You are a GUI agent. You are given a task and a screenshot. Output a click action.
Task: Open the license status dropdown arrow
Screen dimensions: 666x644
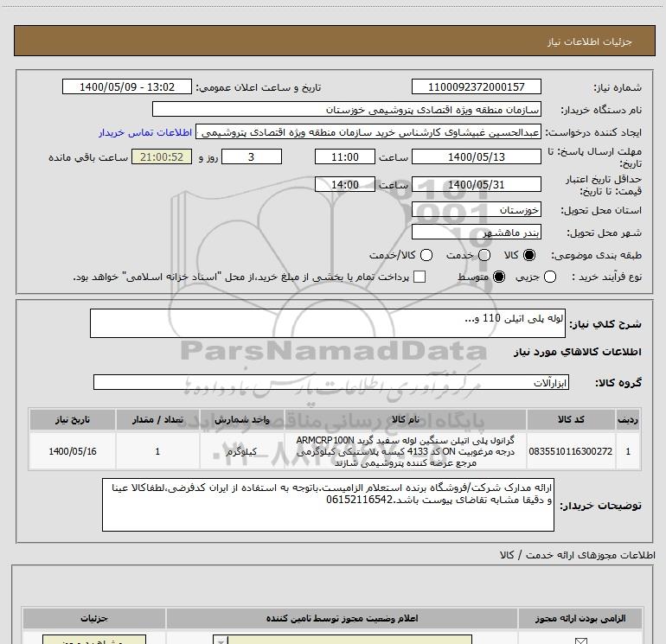point(221,641)
